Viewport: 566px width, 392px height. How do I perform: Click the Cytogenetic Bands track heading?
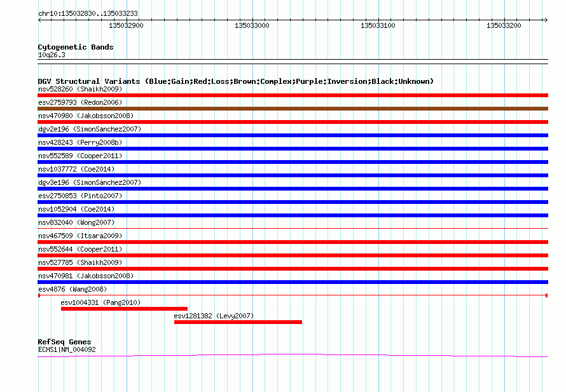[x=76, y=47]
